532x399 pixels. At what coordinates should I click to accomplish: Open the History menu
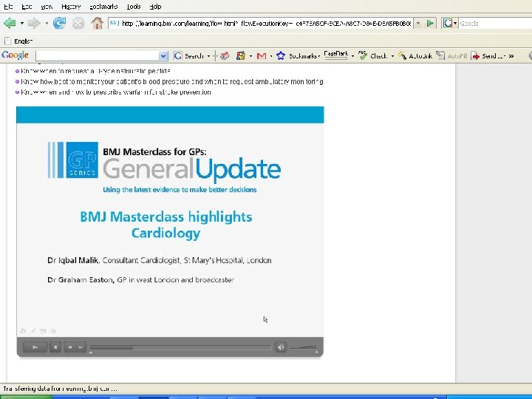coord(71,7)
